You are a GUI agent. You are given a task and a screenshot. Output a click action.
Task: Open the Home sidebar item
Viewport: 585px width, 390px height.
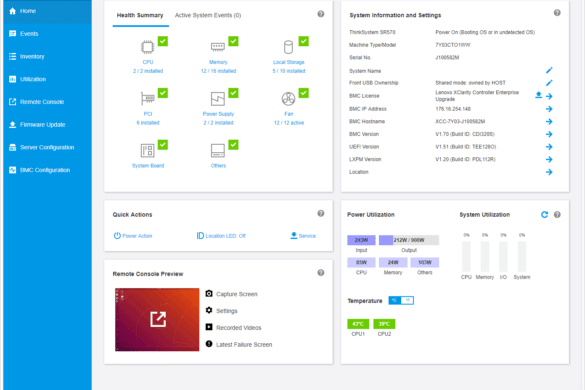47,11
